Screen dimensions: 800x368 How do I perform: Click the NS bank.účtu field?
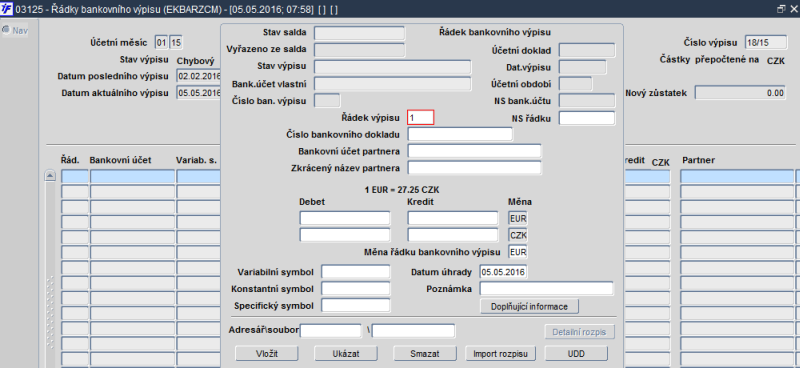587,101
